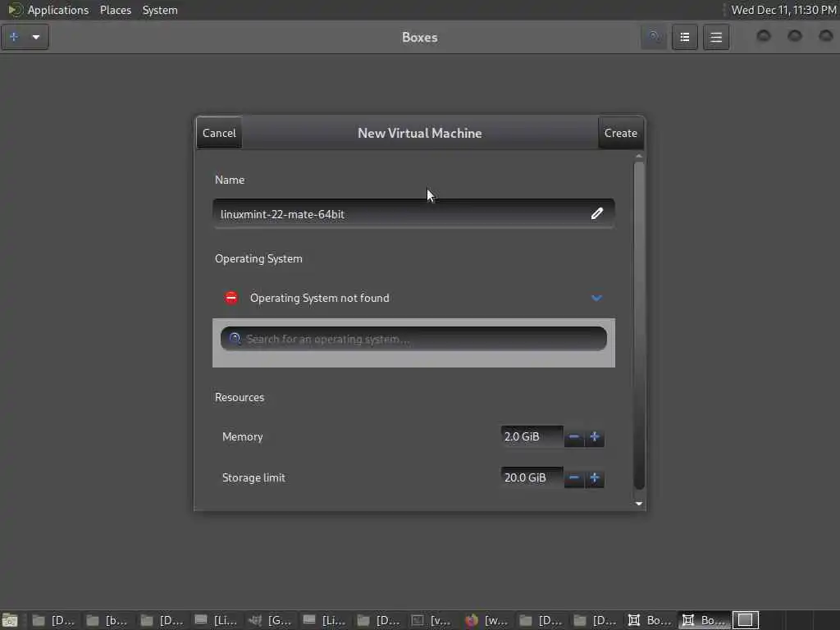This screenshot has height=630, width=840.
Task: Toggle the search icon in Boxes header
Action: click(x=654, y=37)
